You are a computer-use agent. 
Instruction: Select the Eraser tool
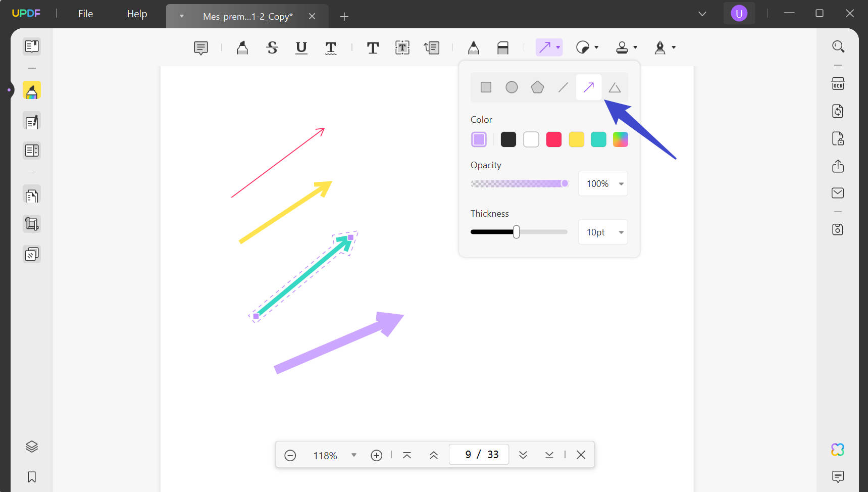click(x=503, y=47)
